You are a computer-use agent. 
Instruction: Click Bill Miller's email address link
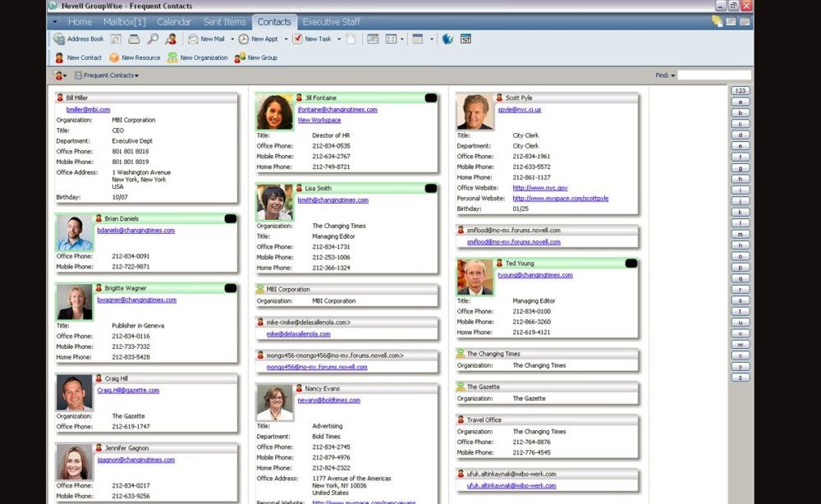pyautogui.click(x=88, y=109)
